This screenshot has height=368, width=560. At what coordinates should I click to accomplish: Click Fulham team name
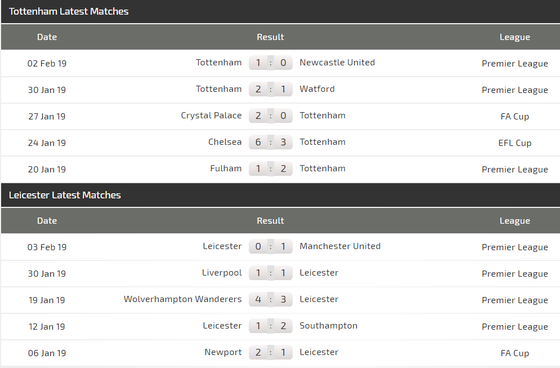[x=226, y=168]
